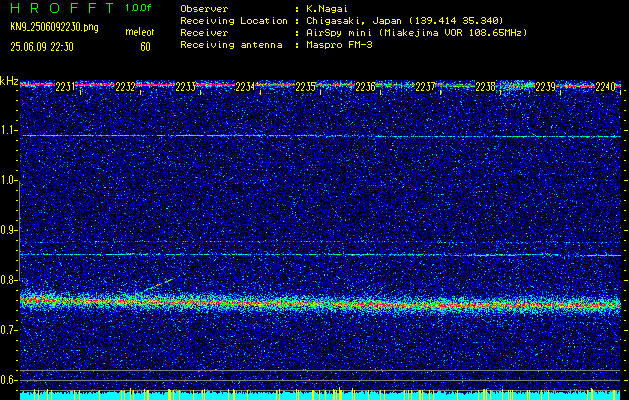Click the 2232 time marker

[125, 87]
